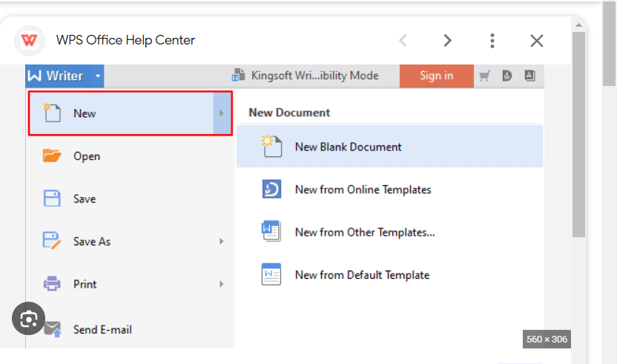Click the Sign in button

click(x=436, y=76)
